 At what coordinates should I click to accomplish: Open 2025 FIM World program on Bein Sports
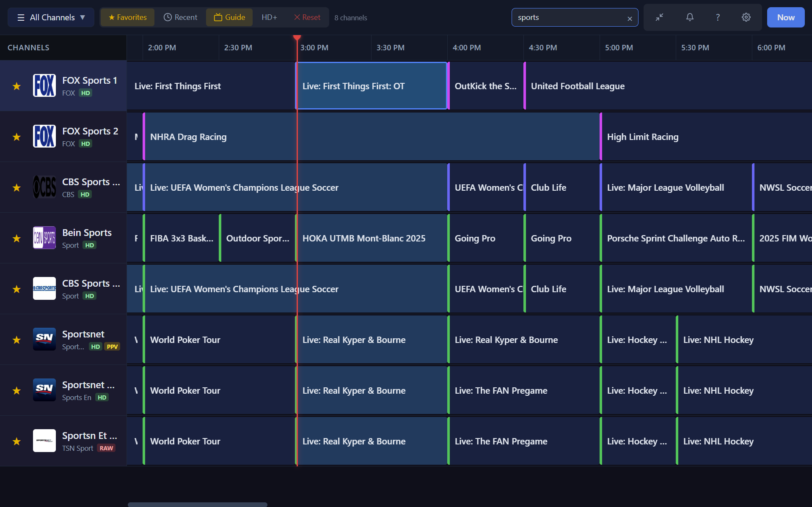782,238
